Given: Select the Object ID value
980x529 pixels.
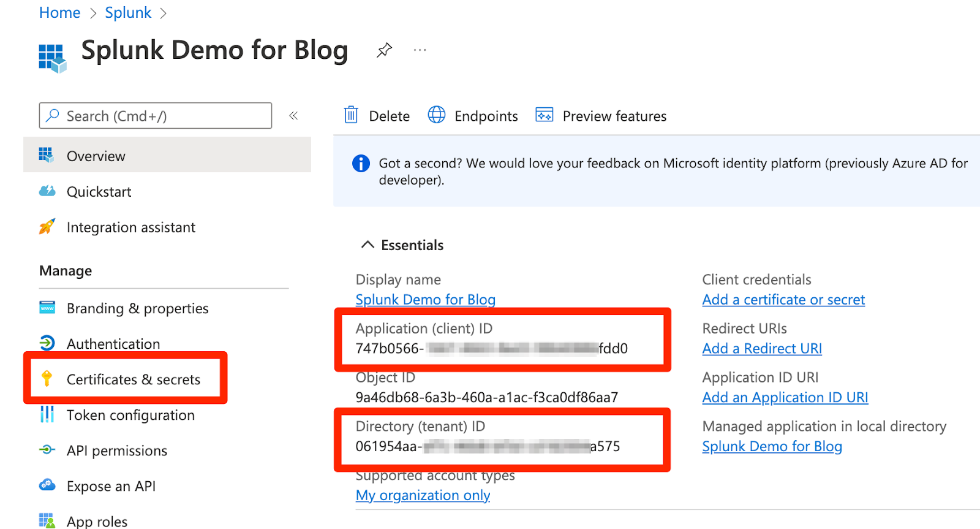Looking at the screenshot, I should tap(486, 397).
